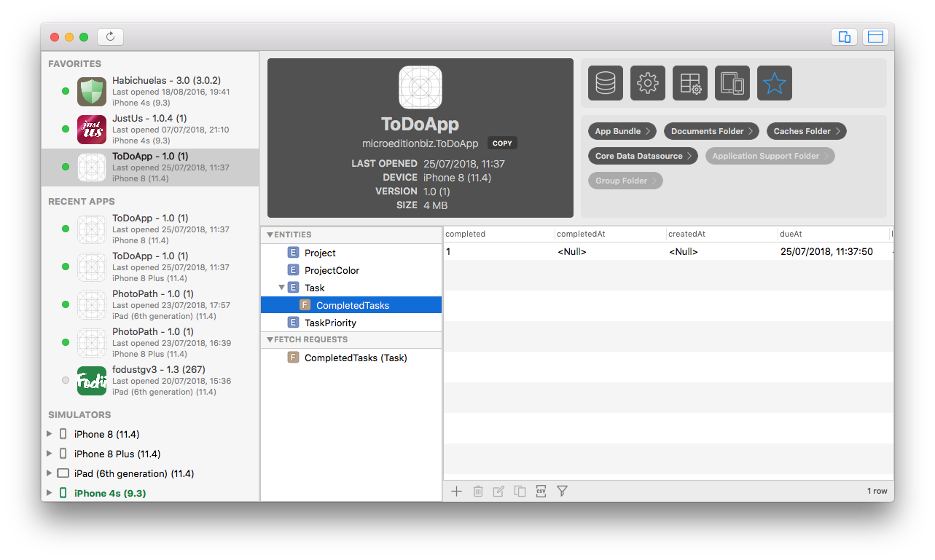Image resolution: width=935 pixels, height=560 pixels.
Task: Export table using the CSV icon
Action: pos(541,492)
